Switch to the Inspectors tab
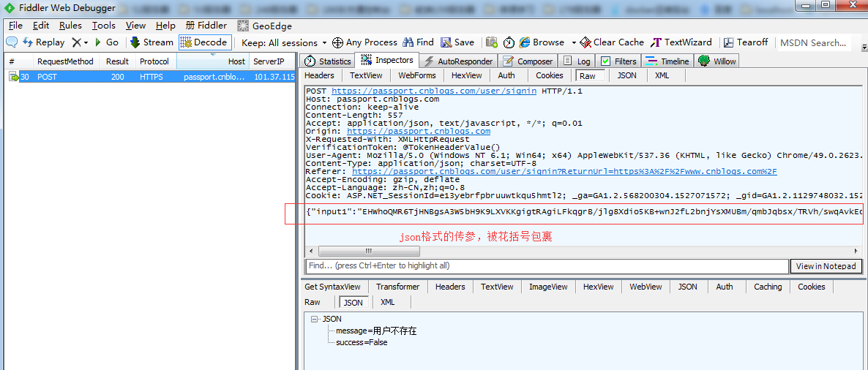 pyautogui.click(x=387, y=60)
